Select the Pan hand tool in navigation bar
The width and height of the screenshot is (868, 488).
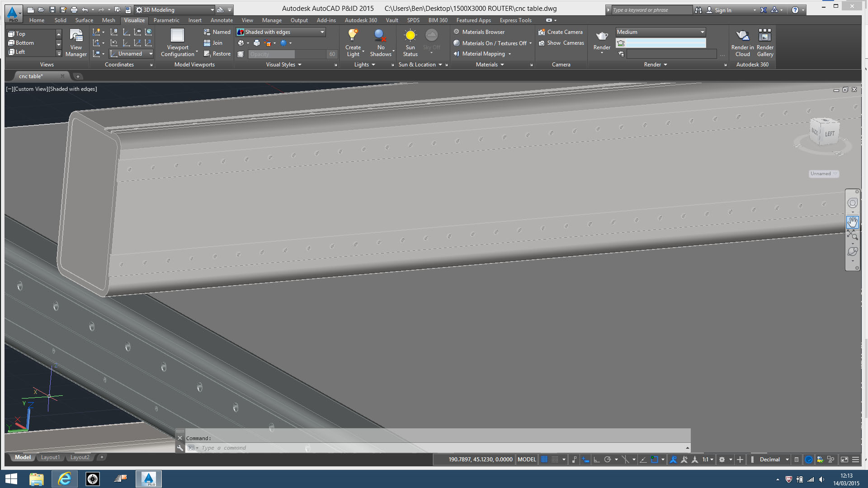coord(852,222)
